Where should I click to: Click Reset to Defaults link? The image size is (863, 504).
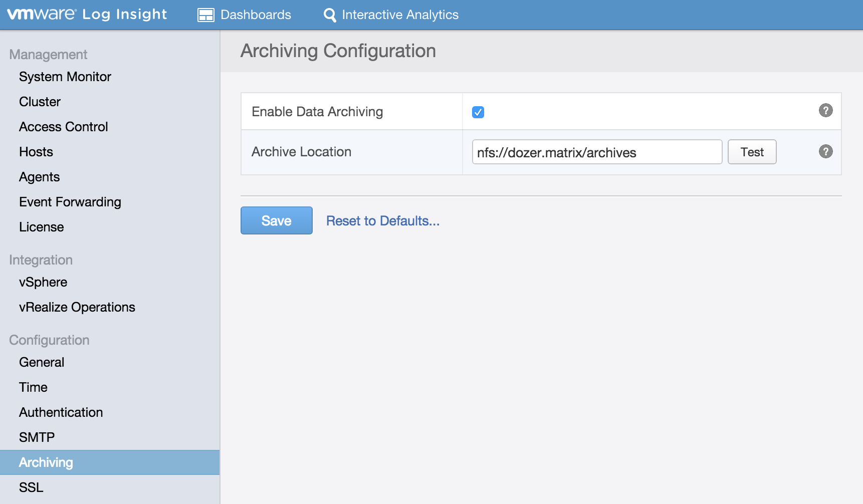coord(383,221)
